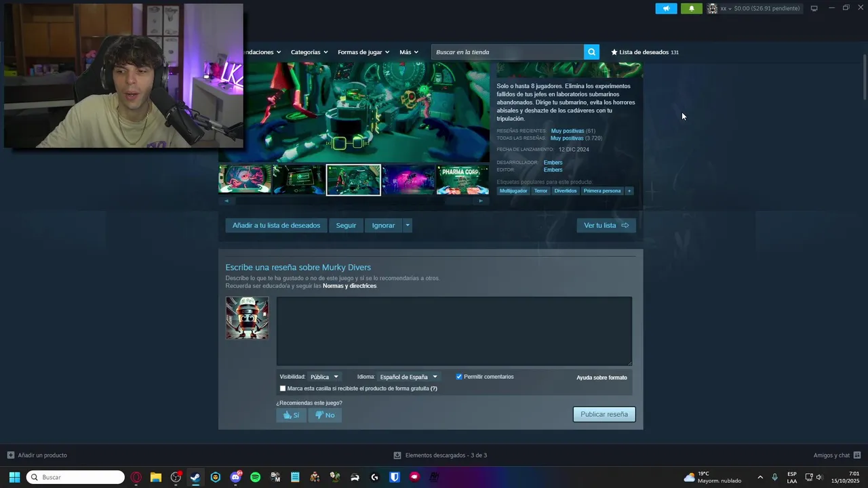Click Añadir a tu lista de deseados

[x=276, y=225]
